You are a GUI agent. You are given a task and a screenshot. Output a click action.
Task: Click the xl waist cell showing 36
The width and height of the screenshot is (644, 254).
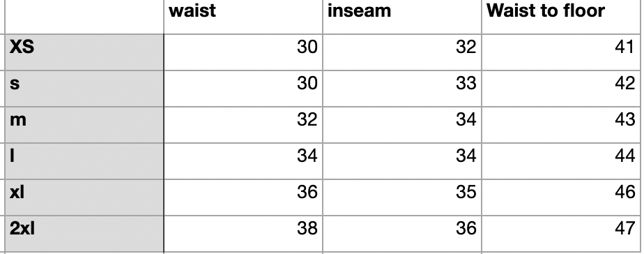click(243, 197)
